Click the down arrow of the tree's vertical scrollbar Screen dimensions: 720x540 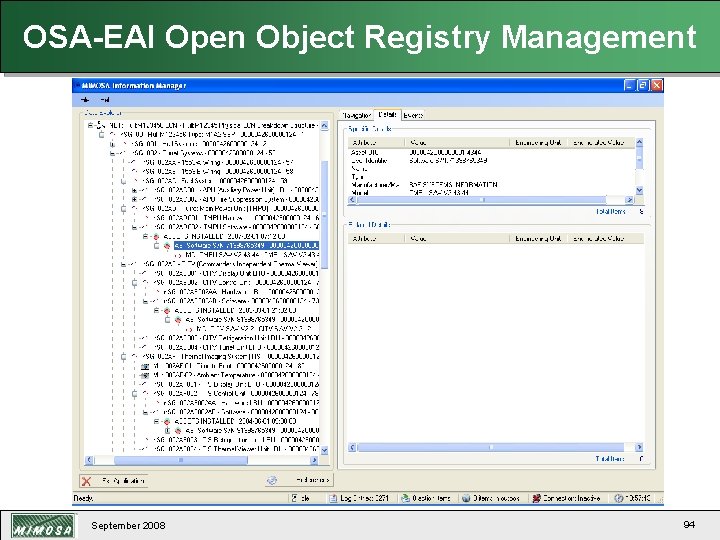(x=324, y=450)
